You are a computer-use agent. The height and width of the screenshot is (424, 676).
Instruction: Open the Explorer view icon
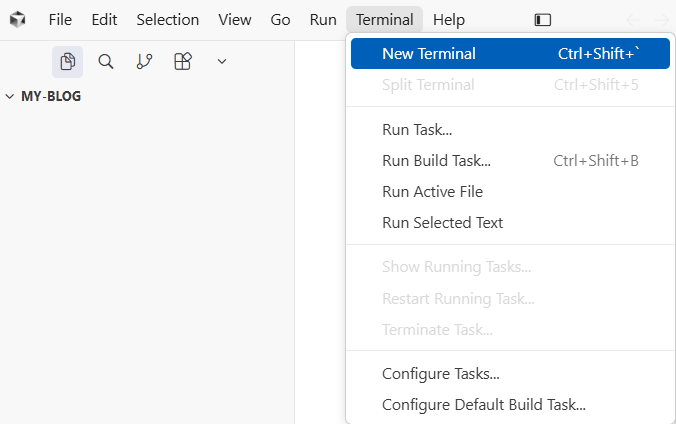[x=67, y=62]
